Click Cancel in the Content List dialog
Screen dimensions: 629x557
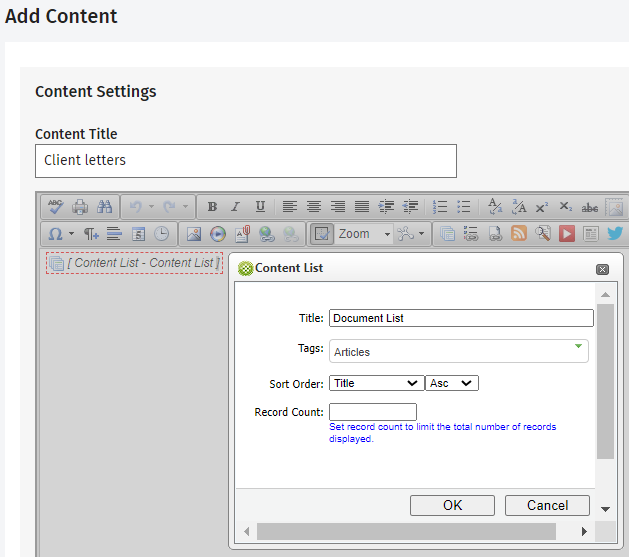(x=548, y=505)
